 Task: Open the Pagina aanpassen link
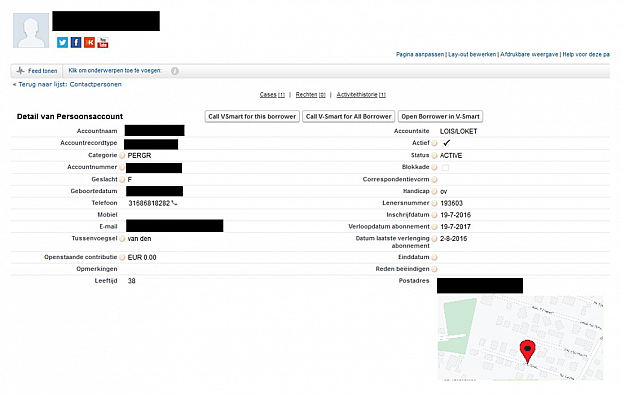coord(420,54)
